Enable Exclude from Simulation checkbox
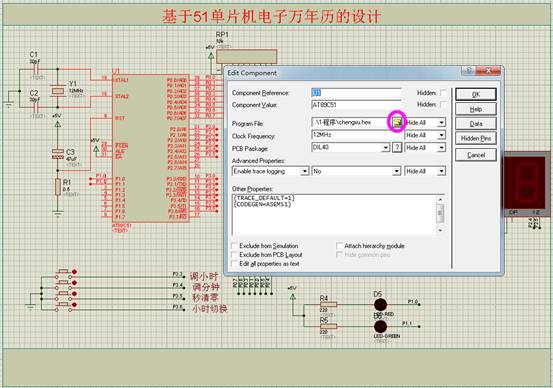Screen dimensions: 553x388 pos(235,246)
